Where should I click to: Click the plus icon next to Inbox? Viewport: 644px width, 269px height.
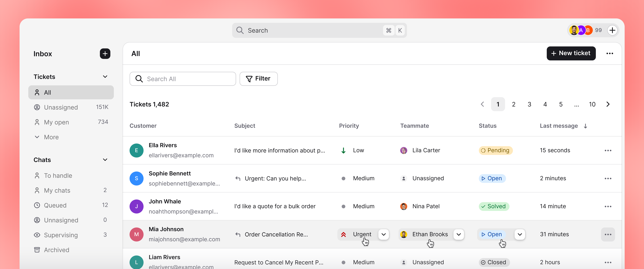coord(105,54)
